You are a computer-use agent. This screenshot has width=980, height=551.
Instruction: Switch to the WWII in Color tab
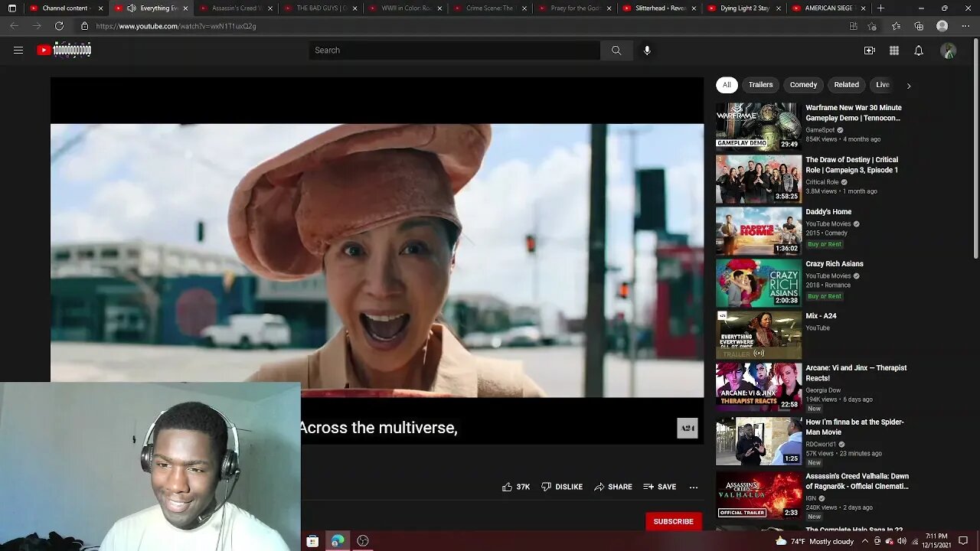click(404, 8)
